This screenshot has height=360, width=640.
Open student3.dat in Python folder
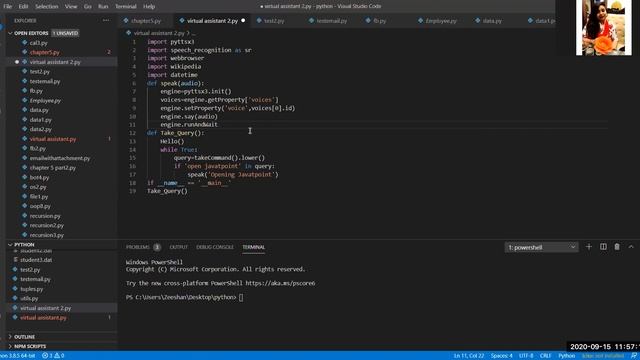click(x=36, y=260)
